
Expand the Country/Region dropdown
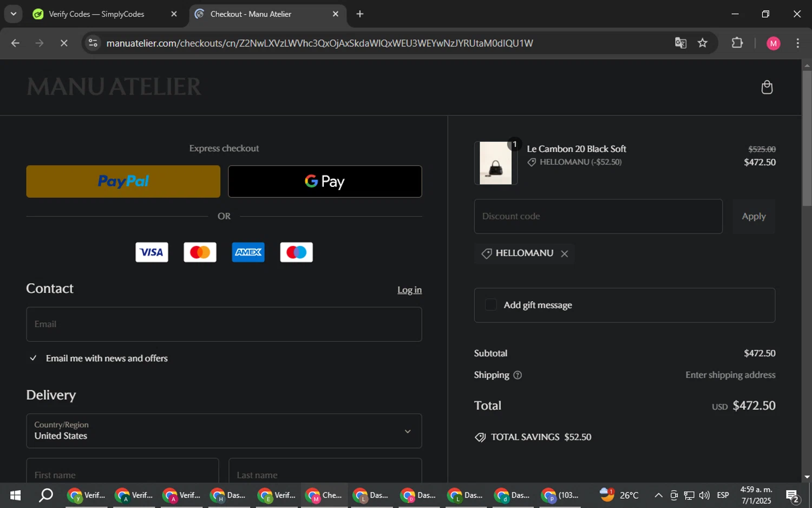(x=224, y=431)
